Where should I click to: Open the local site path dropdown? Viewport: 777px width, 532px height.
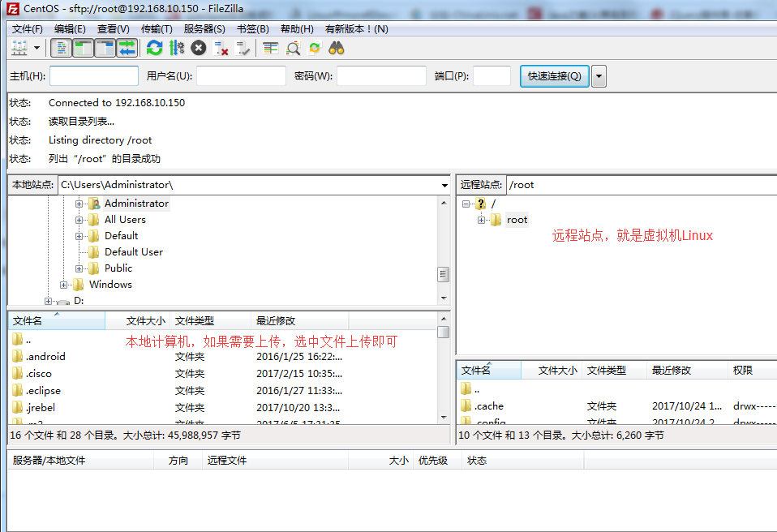[444, 185]
